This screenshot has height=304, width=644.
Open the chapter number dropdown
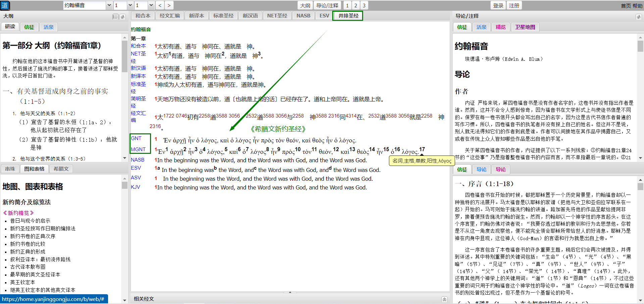[130, 5]
